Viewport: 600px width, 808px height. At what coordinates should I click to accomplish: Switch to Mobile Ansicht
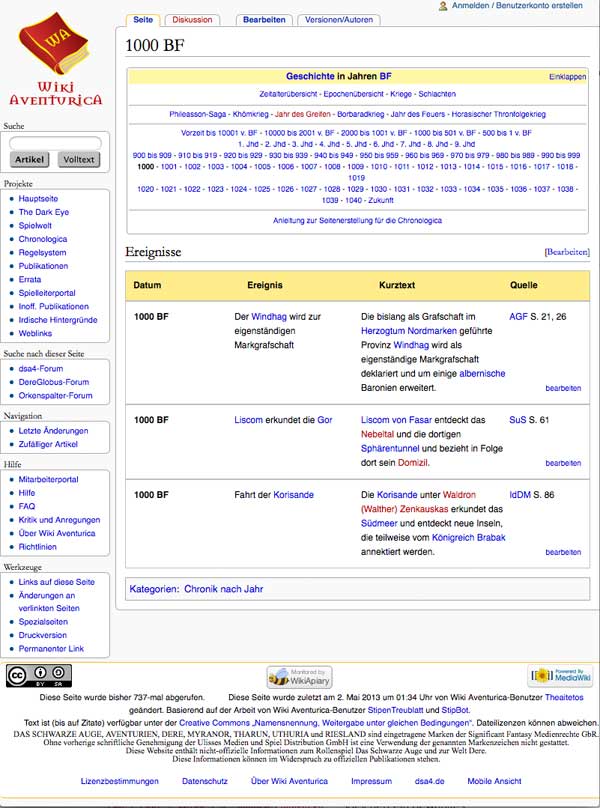click(x=494, y=781)
